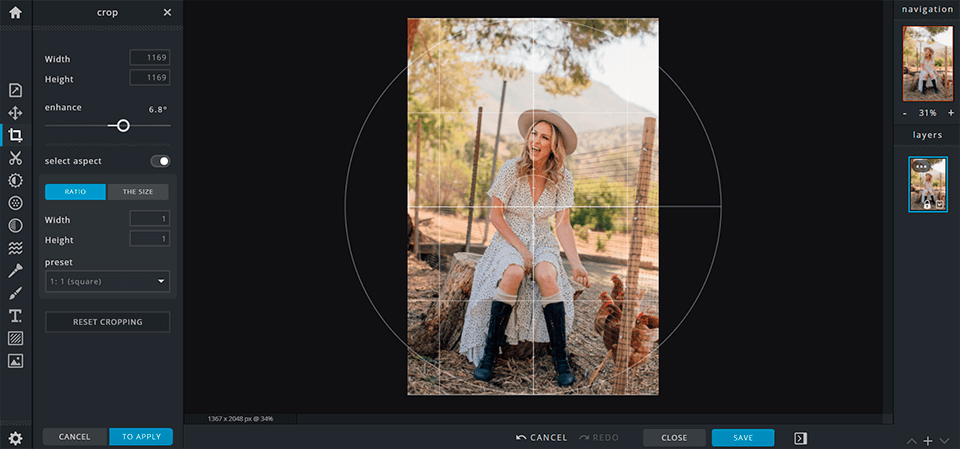Select the Cutout scissors tool

pos(15,158)
